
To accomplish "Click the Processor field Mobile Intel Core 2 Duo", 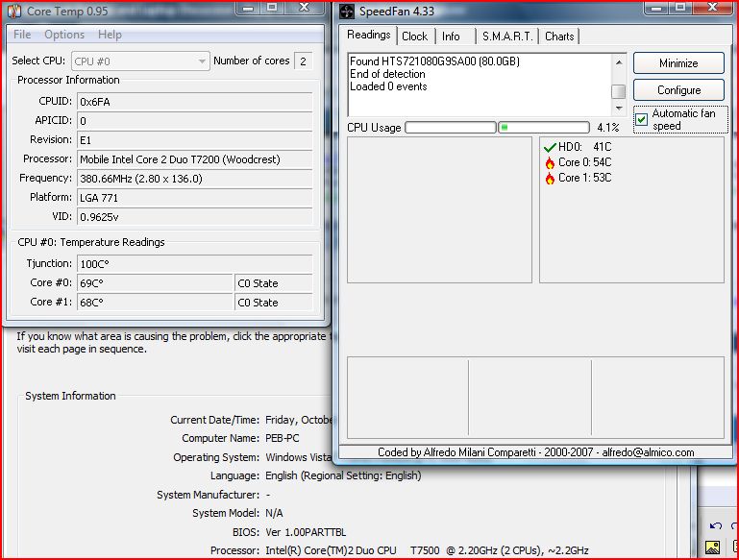I will [194, 159].
